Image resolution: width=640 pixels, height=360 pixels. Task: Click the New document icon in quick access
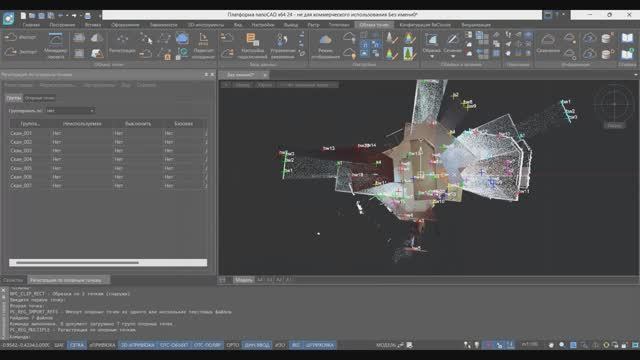pos(23,16)
